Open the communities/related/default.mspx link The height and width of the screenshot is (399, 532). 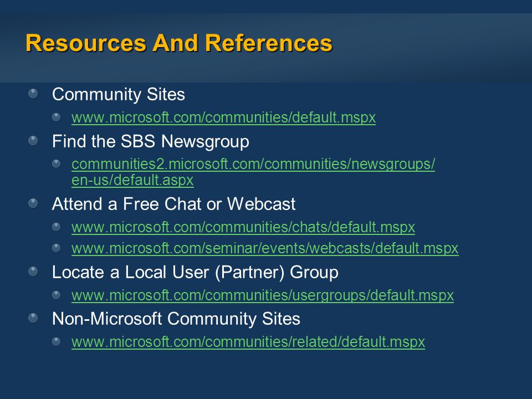(248, 342)
